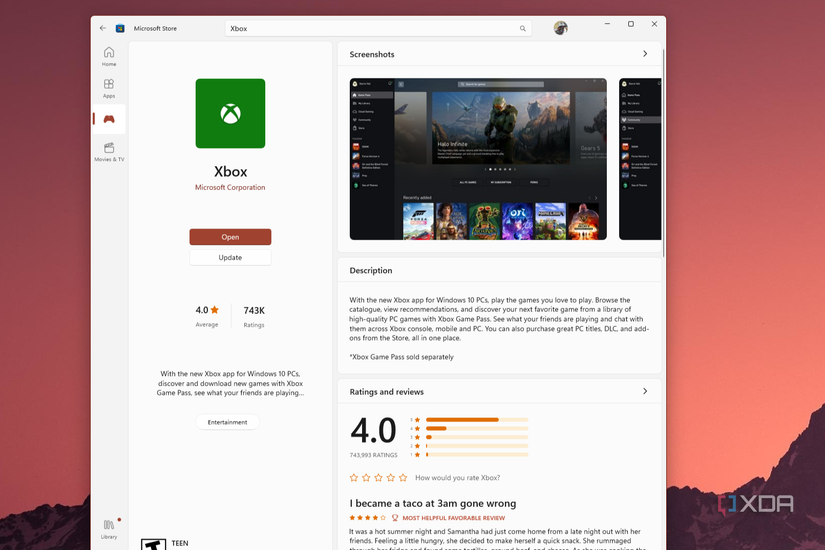Close the Microsoft Store window
825x550 pixels.
(x=654, y=24)
